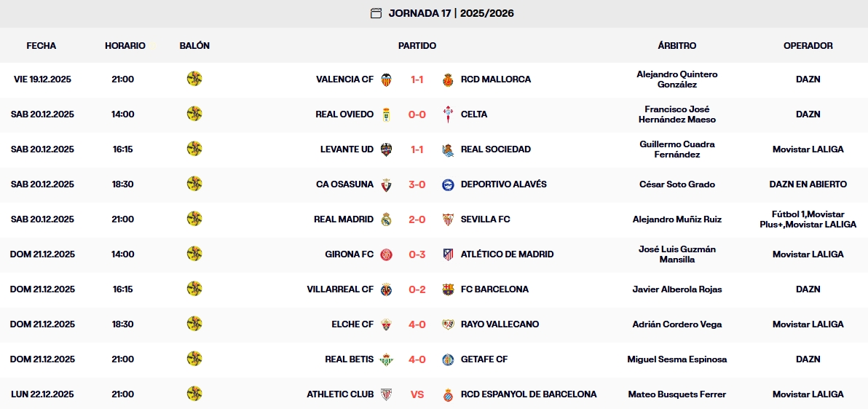Click the Operador column header
The width and height of the screenshot is (868, 409).
point(808,45)
